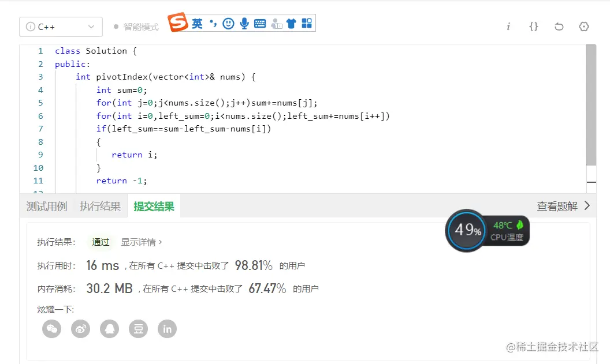Viewport: 610px width, 364px height.
Task: Click the Sogou user account icon
Action: [x=276, y=24]
